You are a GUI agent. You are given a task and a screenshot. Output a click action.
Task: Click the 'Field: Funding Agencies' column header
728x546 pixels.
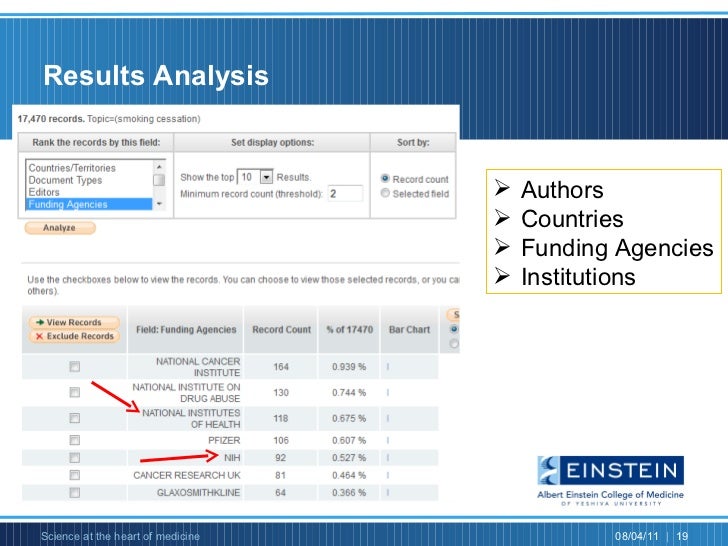pyautogui.click(x=186, y=330)
